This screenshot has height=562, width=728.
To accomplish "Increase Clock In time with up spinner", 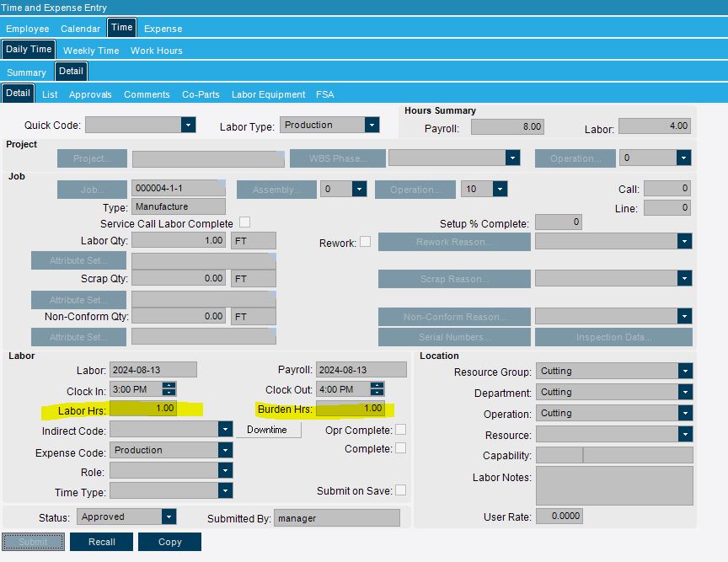I will pyautogui.click(x=169, y=386).
